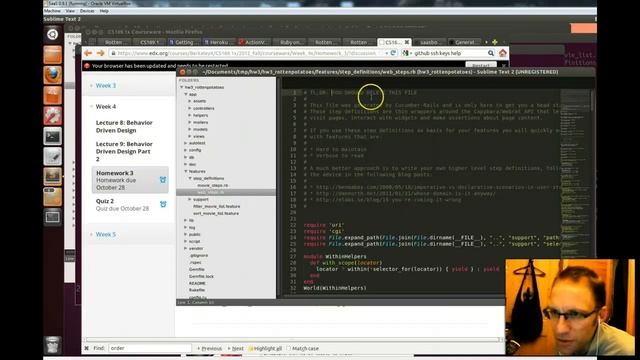Click Previous in the find bar
The width and height of the screenshot is (640, 360).
pos(209,349)
